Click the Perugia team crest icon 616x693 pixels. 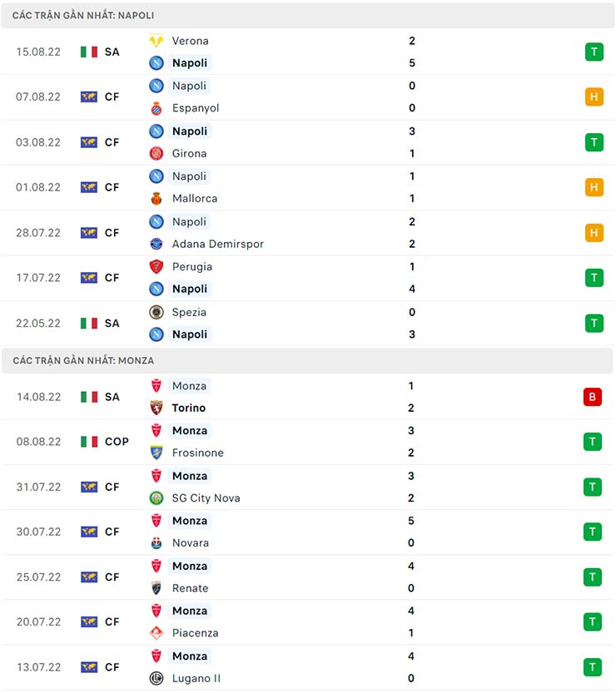pyautogui.click(x=155, y=267)
